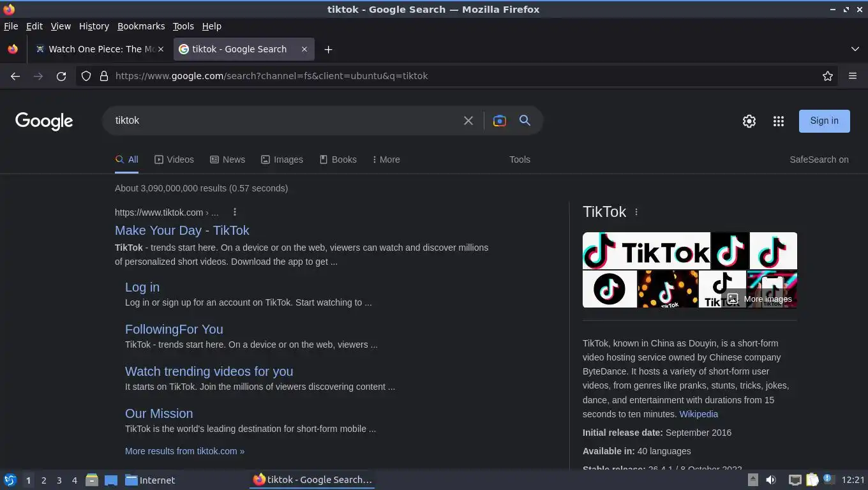
Task: Open the removable media eject tray icon
Action: click(753, 480)
